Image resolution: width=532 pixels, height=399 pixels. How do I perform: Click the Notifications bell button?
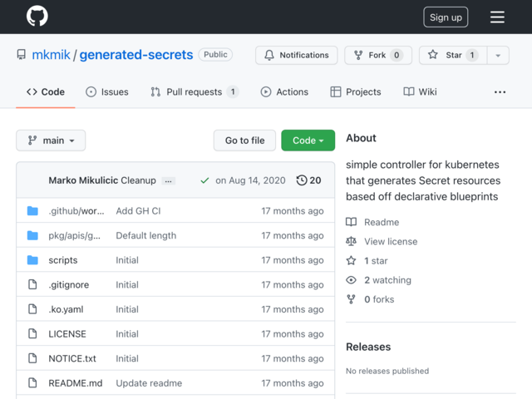tap(297, 55)
